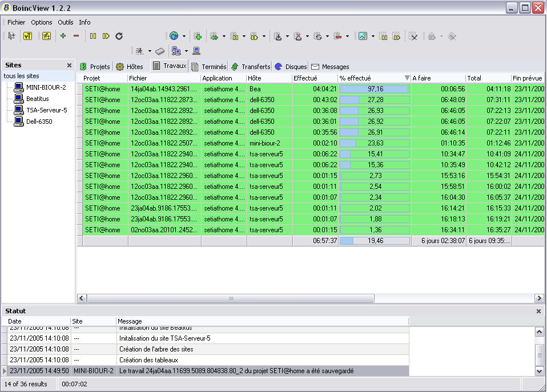
Task: Open dropdown next to gear with pause bars
Action: click(244, 37)
